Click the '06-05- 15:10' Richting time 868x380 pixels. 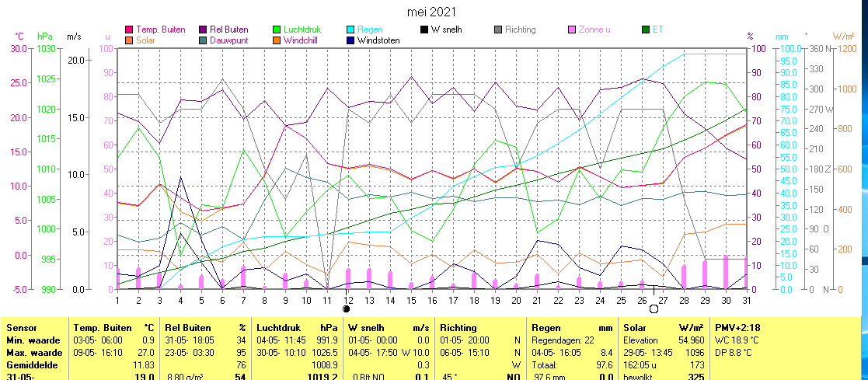(x=464, y=353)
